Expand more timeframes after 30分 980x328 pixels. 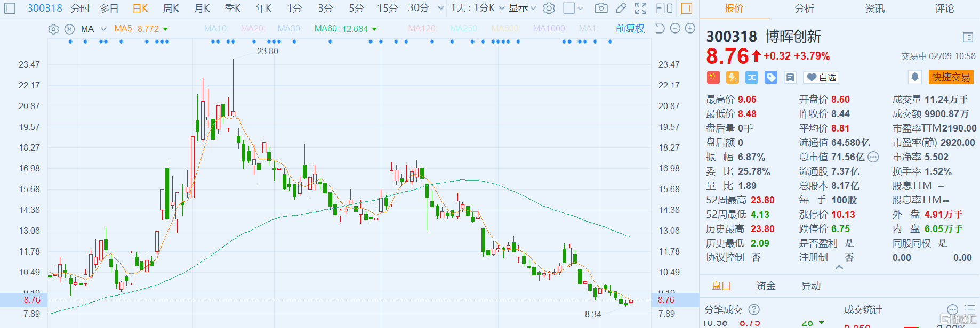tap(441, 9)
